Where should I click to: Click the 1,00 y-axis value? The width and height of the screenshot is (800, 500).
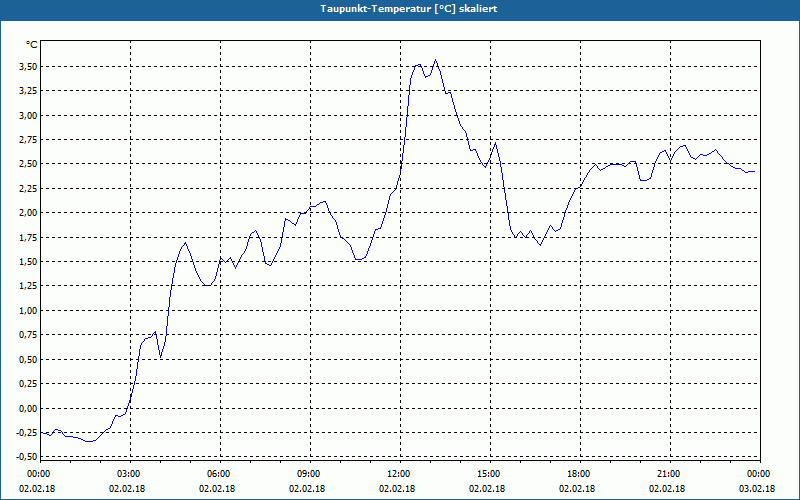28,311
